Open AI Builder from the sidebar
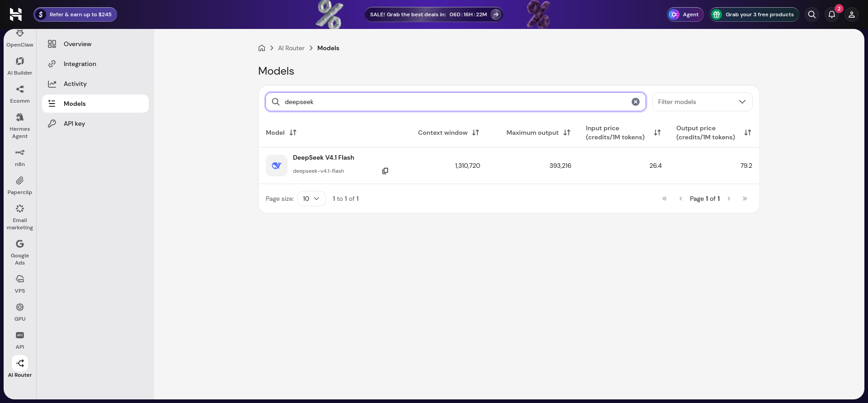868x403 pixels. tap(20, 66)
